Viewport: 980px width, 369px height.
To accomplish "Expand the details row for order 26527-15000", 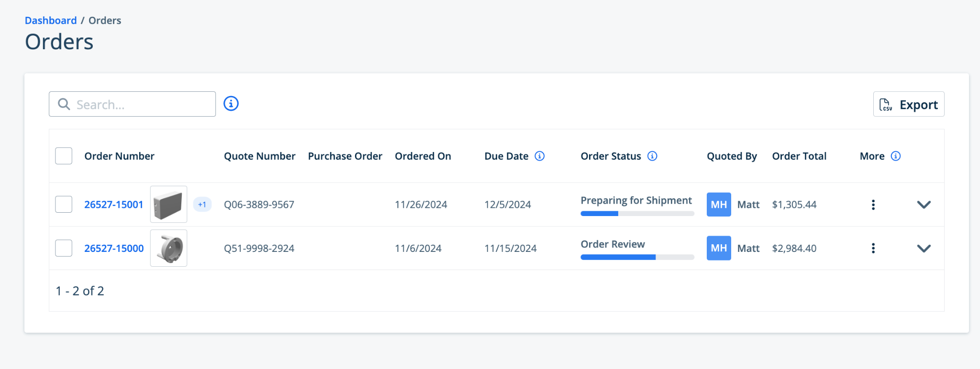I will tap(924, 249).
